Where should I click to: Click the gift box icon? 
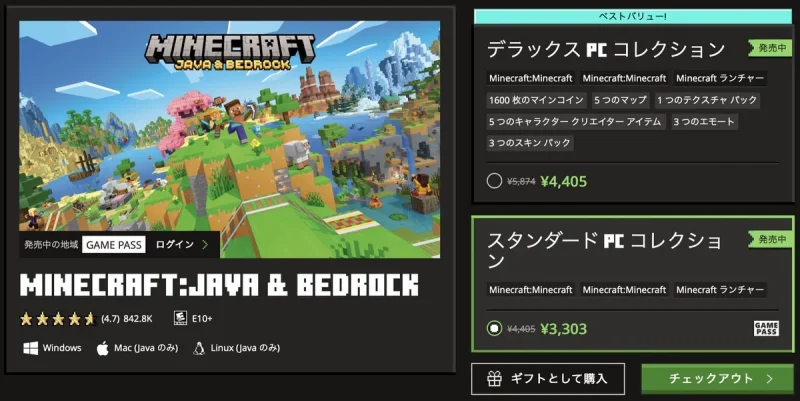(494, 379)
